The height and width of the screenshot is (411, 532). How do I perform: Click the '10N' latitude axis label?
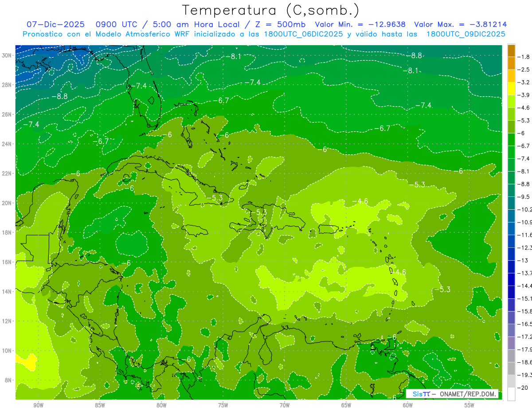tap(8, 351)
